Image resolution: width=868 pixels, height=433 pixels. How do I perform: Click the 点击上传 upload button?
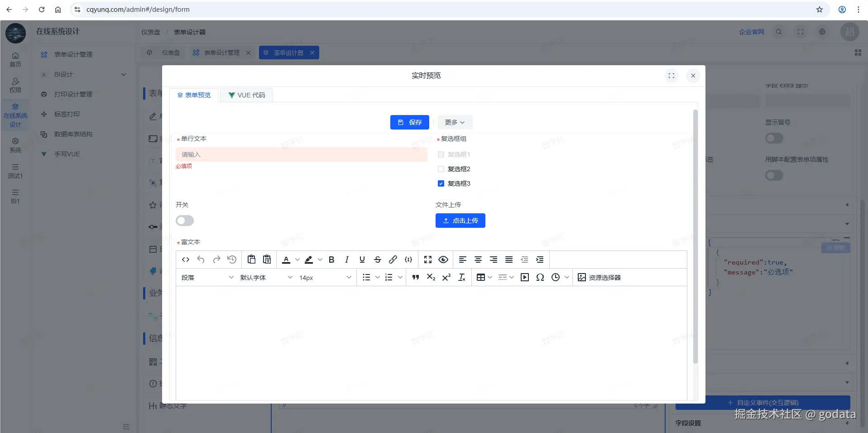pyautogui.click(x=460, y=221)
